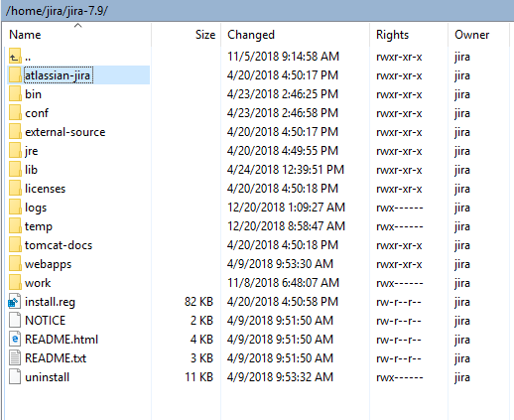Click the jre folder icon
Image resolution: width=514 pixels, height=420 pixels.
click(x=15, y=151)
